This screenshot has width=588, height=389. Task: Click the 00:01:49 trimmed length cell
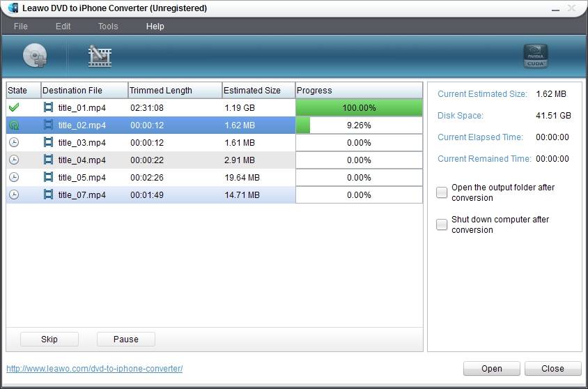[x=147, y=195]
